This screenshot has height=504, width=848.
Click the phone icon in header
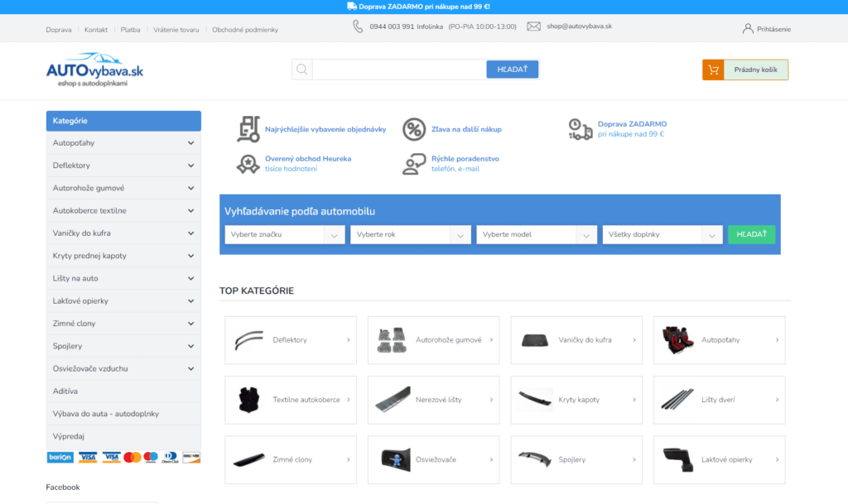(x=358, y=26)
